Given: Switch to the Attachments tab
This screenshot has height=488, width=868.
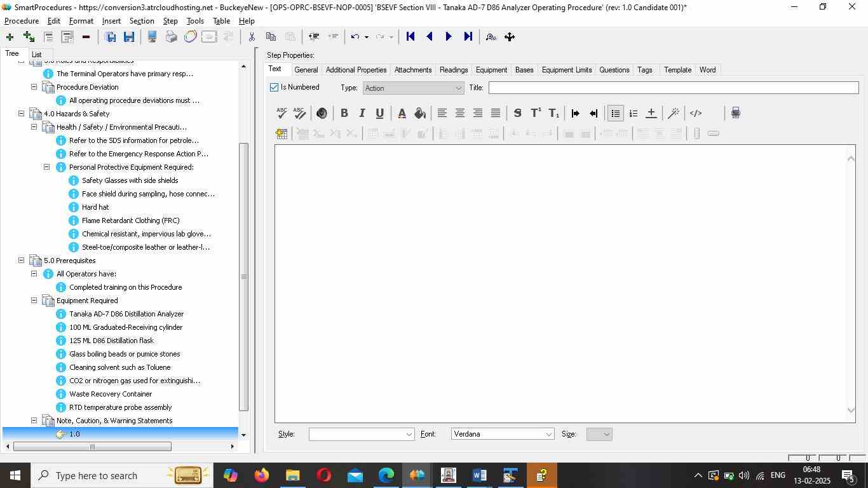Looking at the screenshot, I should [x=413, y=70].
